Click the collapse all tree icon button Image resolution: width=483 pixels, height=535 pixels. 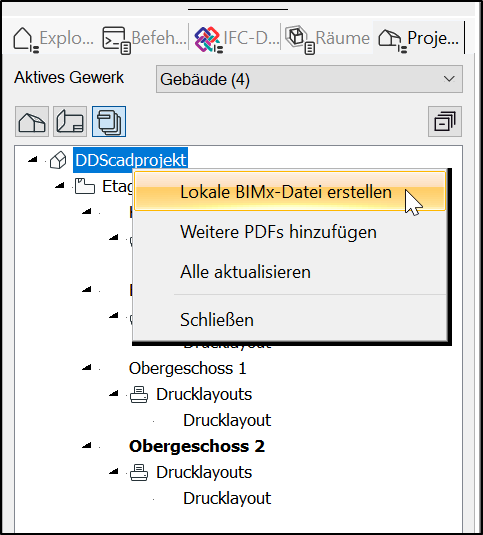[x=445, y=121]
